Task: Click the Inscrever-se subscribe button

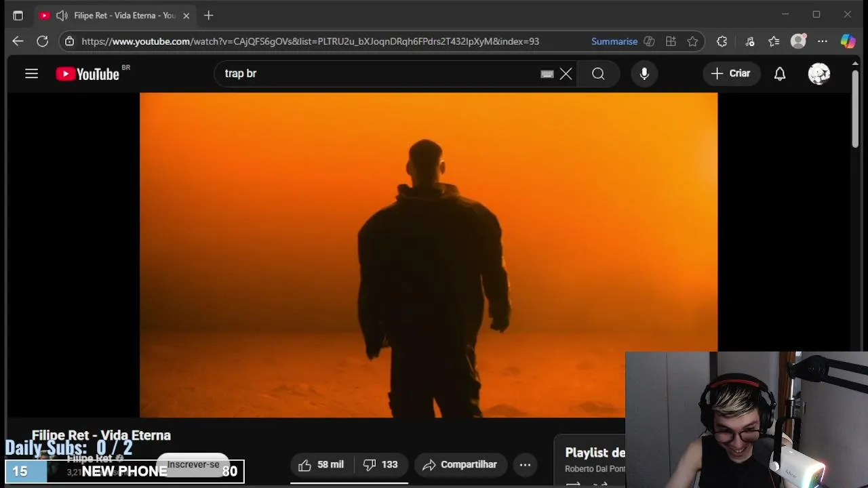Action: pyautogui.click(x=193, y=464)
